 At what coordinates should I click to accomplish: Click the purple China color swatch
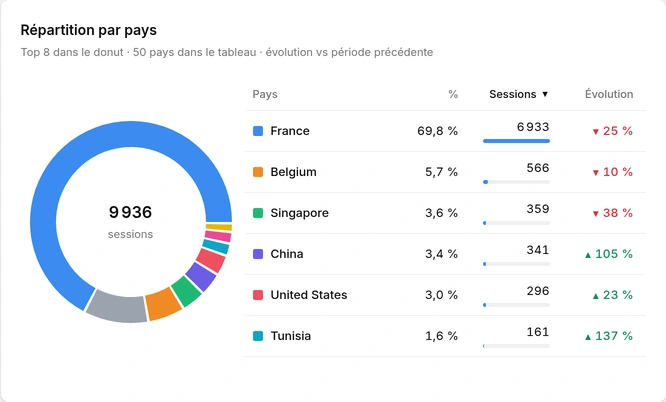point(258,254)
